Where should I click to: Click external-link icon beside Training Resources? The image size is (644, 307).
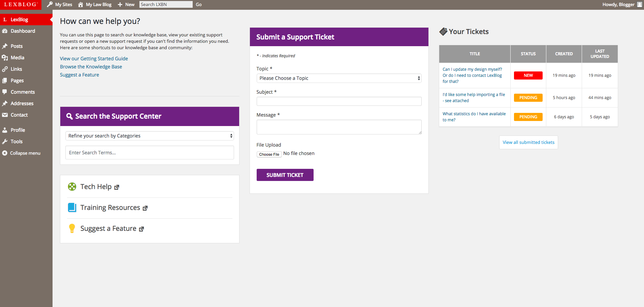click(145, 208)
